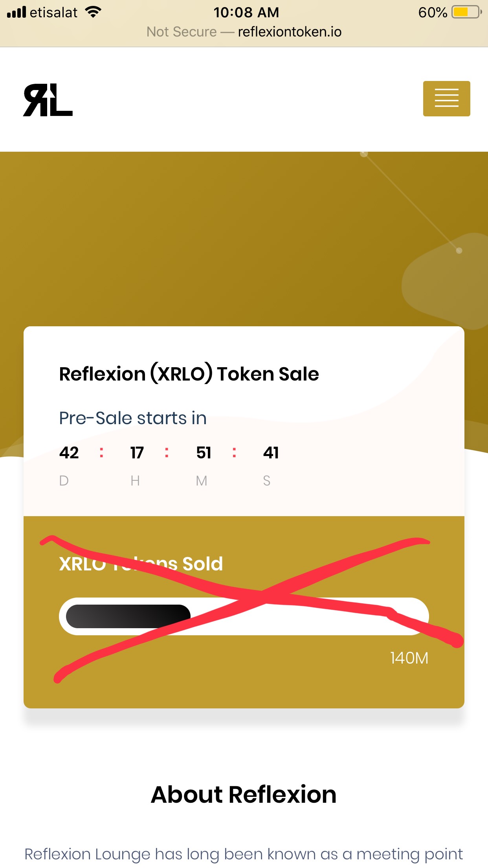The width and height of the screenshot is (488, 868).
Task: Click the XRLO tokens sold progress bar
Action: click(x=244, y=616)
